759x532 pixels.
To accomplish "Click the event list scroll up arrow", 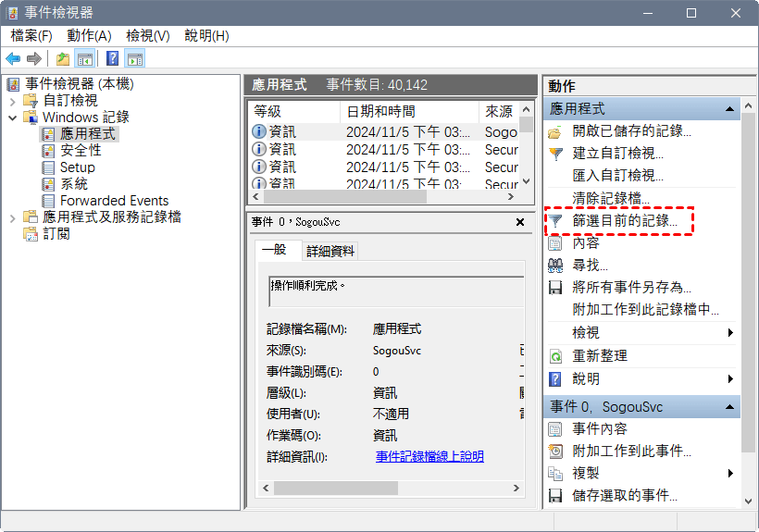I will tap(526, 109).
